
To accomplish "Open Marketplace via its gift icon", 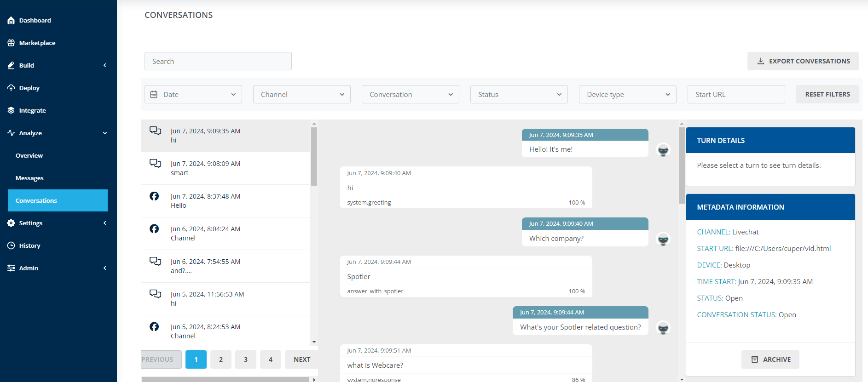I will pos(11,43).
